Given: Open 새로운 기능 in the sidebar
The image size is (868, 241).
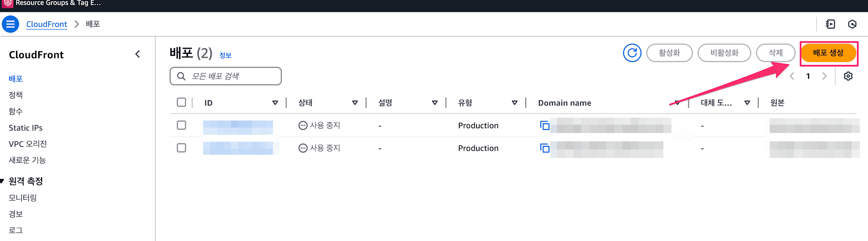Looking at the screenshot, I should click(27, 160).
